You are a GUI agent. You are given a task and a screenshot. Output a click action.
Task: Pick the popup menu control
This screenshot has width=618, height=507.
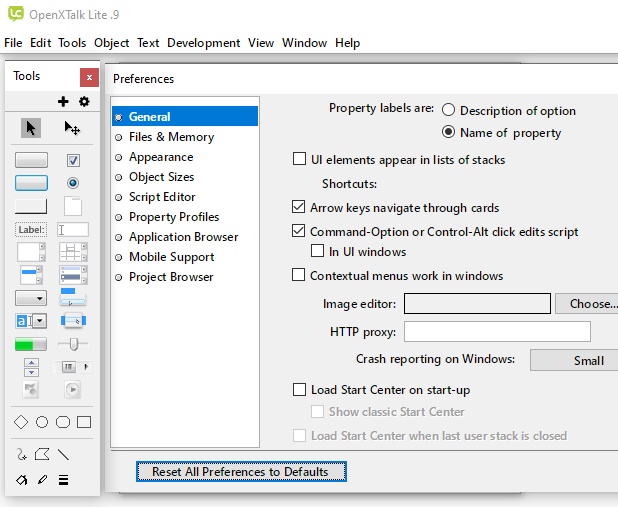pos(73,321)
